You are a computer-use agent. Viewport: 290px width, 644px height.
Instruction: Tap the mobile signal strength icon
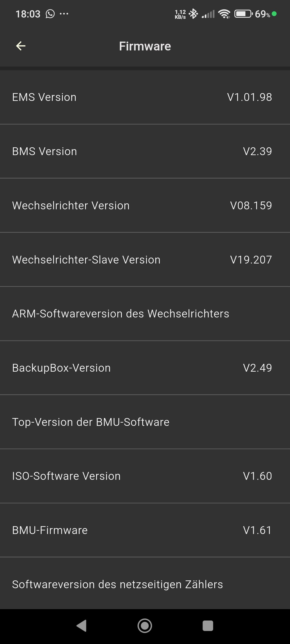click(208, 14)
